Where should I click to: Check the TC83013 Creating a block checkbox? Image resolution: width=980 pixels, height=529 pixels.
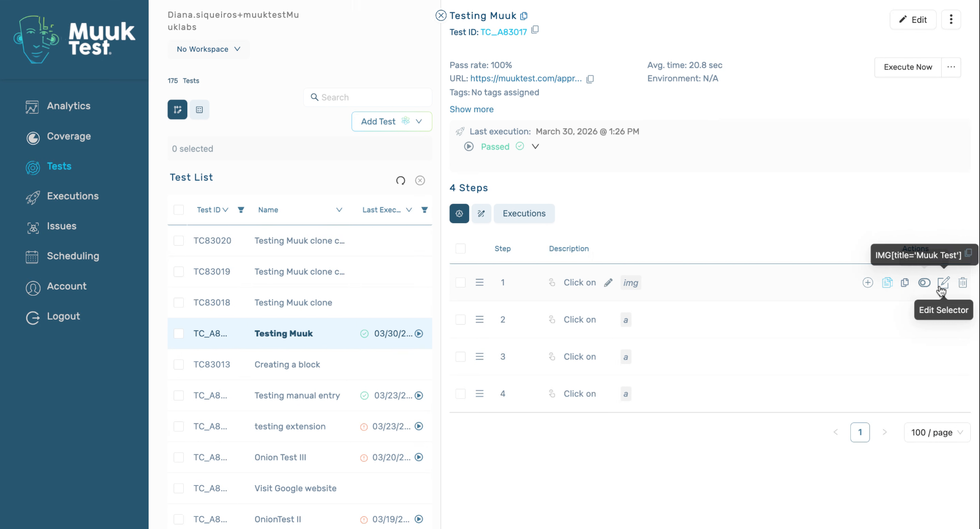pyautogui.click(x=179, y=365)
